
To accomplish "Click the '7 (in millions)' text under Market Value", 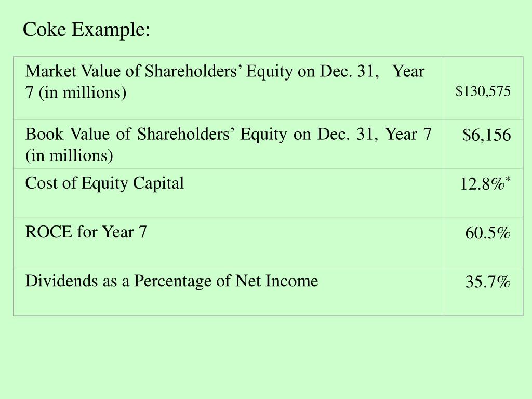I will [x=76, y=92].
